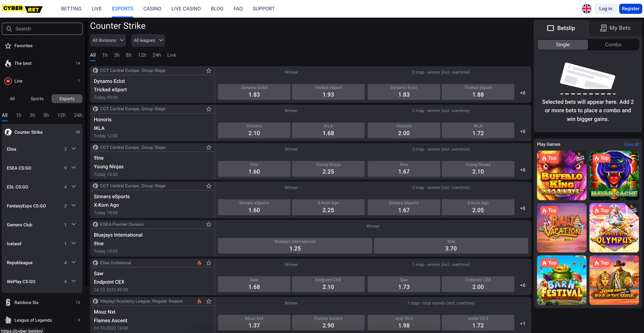Open the All leagues dropdown
The image size is (644, 333).
[x=148, y=40]
